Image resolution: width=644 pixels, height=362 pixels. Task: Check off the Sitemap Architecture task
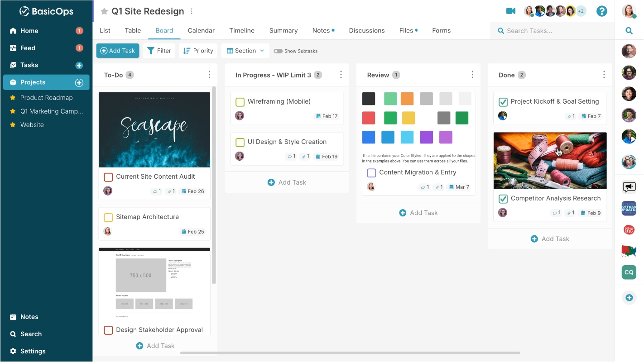108,217
